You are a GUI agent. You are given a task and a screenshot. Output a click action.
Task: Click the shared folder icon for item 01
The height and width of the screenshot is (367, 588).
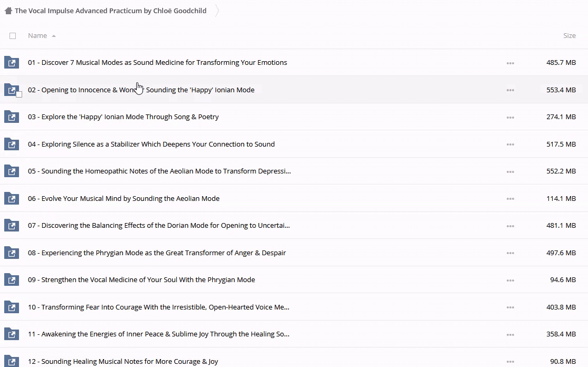coord(11,63)
